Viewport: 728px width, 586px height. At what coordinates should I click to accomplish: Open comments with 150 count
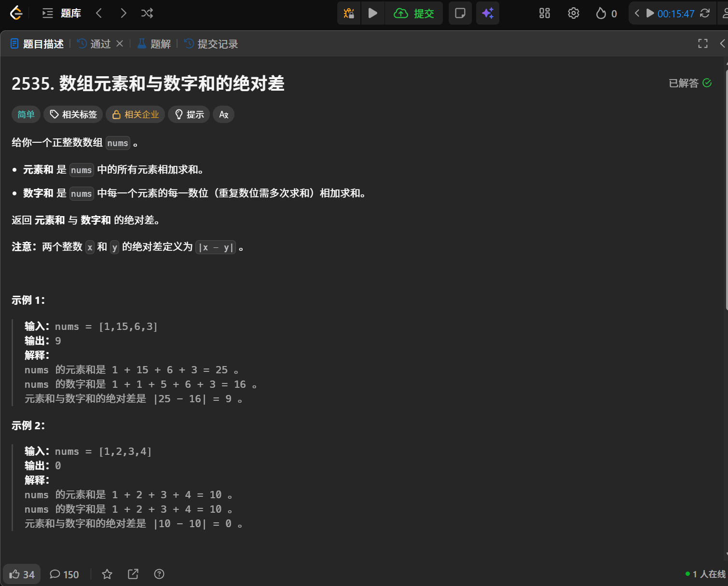coord(64,574)
